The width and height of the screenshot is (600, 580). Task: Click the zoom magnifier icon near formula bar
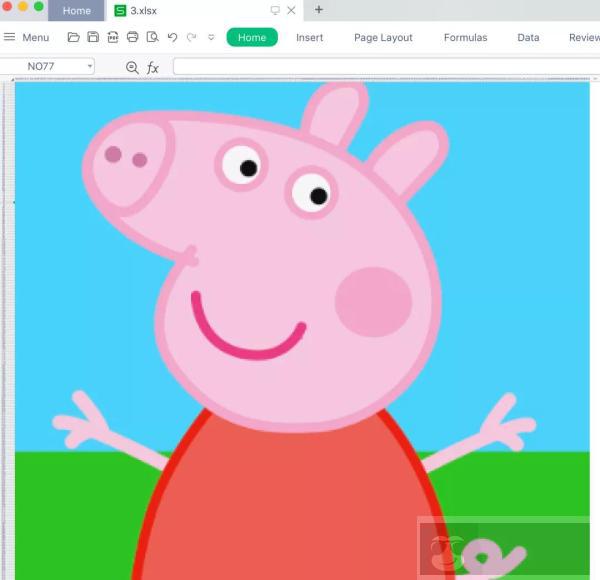point(132,67)
